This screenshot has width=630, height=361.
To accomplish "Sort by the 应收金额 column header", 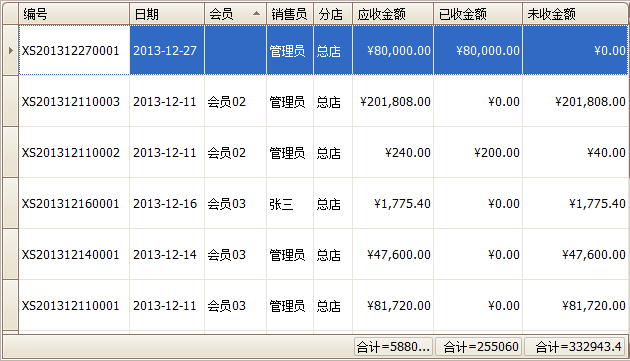I will (x=393, y=14).
